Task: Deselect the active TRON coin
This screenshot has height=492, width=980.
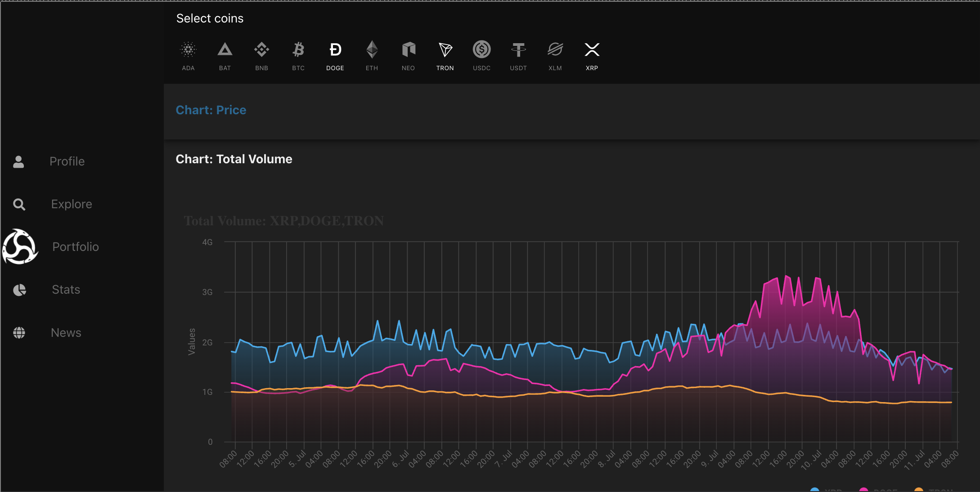Action: [x=445, y=49]
